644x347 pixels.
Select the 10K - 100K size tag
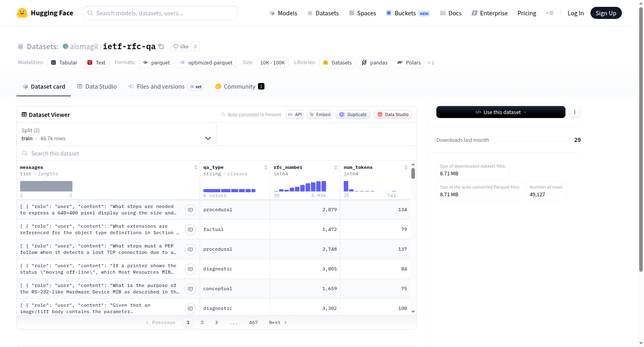(272, 62)
